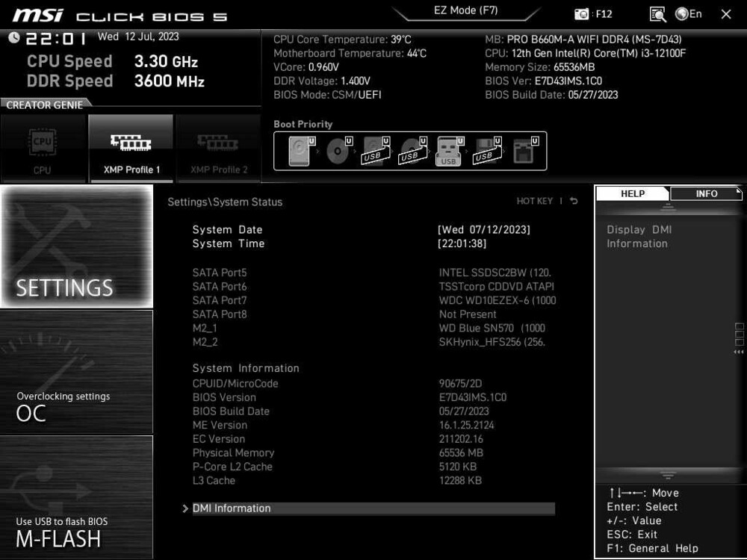
Task: Click the CD/DVD boot device icon
Action: (337, 150)
